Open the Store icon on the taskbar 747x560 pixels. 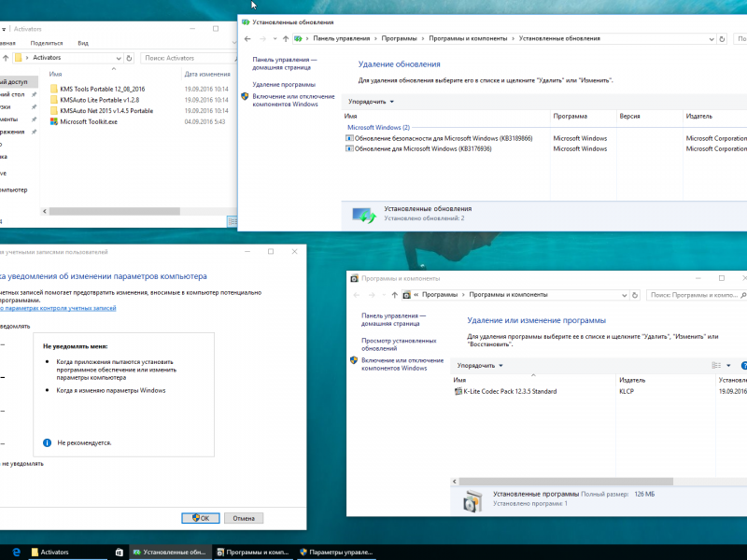tap(120, 552)
